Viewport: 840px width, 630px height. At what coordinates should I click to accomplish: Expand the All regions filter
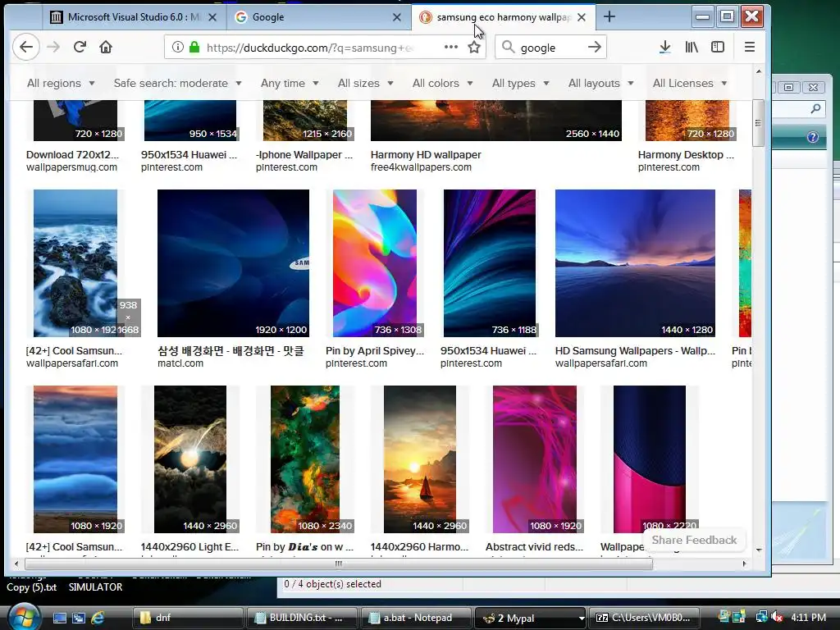[61, 83]
